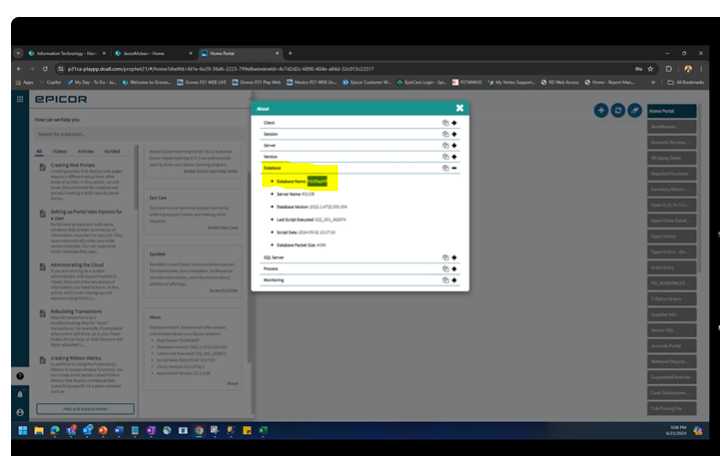Select Home Portal in the right sidebar
Screen dimensions: 720x456
(671, 111)
